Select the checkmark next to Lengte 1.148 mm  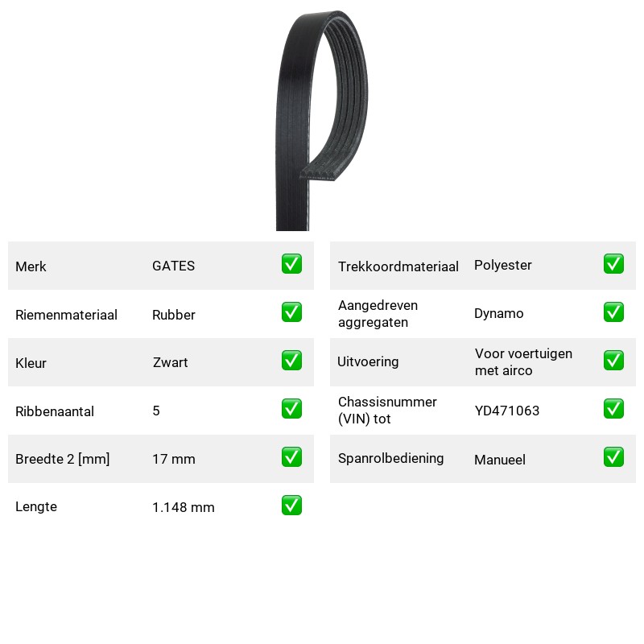(291, 506)
